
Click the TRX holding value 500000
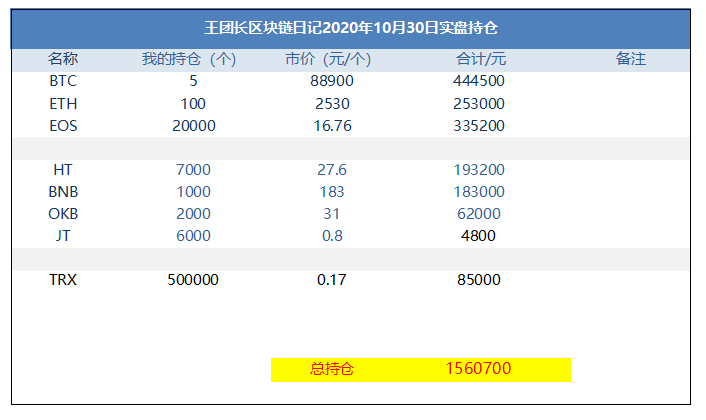pos(193,280)
